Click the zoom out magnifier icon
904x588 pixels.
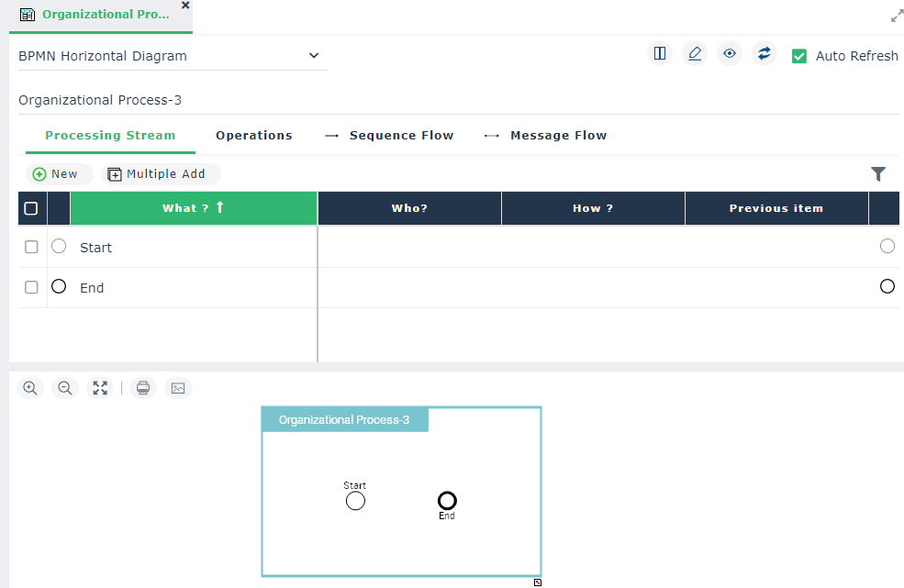[65, 388]
